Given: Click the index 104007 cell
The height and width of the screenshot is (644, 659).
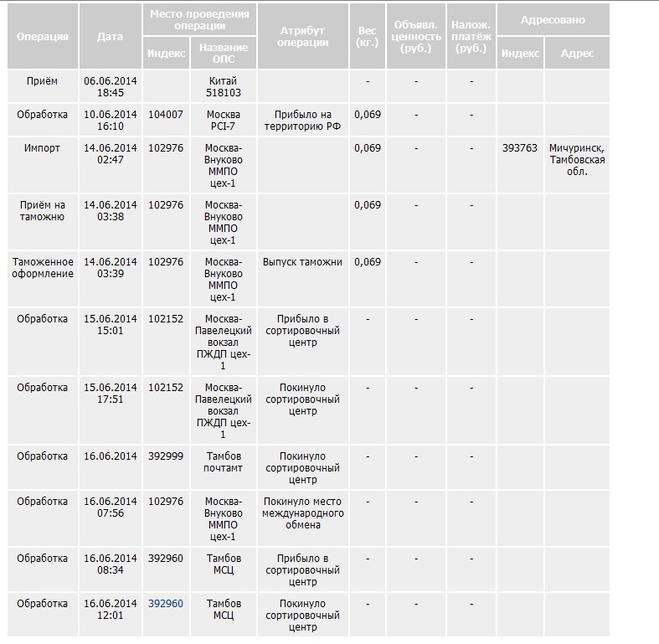Looking at the screenshot, I should 165,114.
